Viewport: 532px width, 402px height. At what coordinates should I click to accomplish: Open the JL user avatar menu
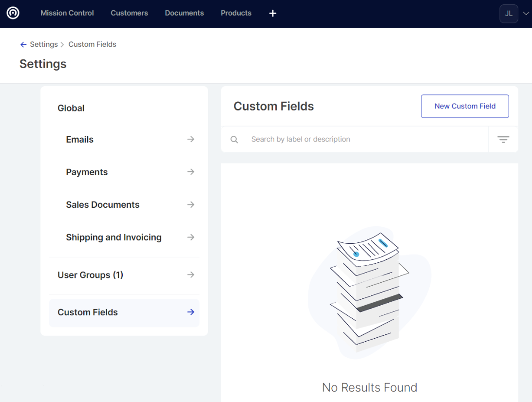tap(509, 14)
